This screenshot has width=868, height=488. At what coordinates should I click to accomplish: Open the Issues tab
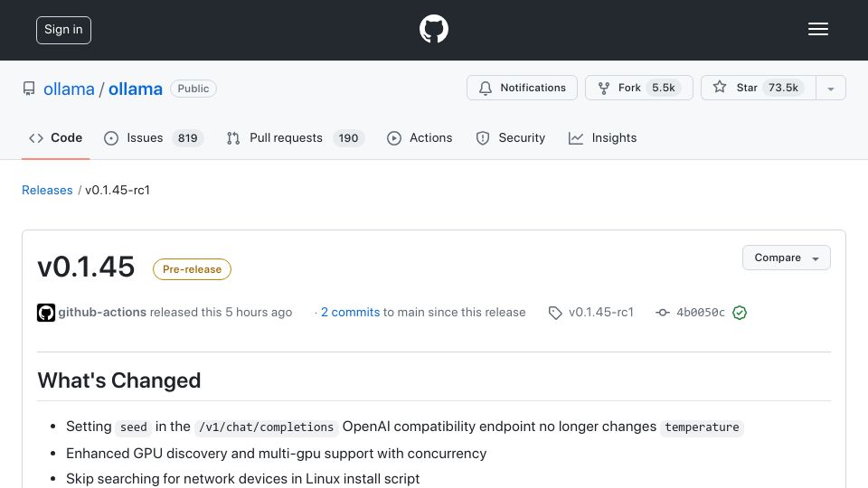coord(154,137)
